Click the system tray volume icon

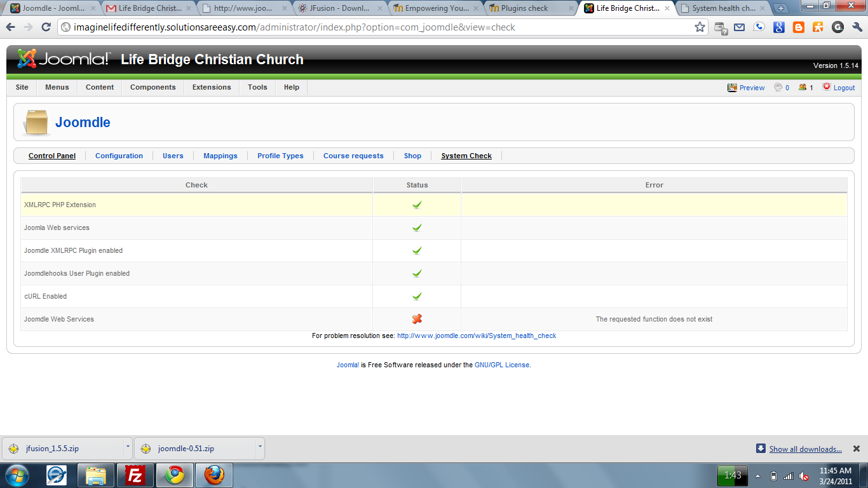tap(804, 476)
